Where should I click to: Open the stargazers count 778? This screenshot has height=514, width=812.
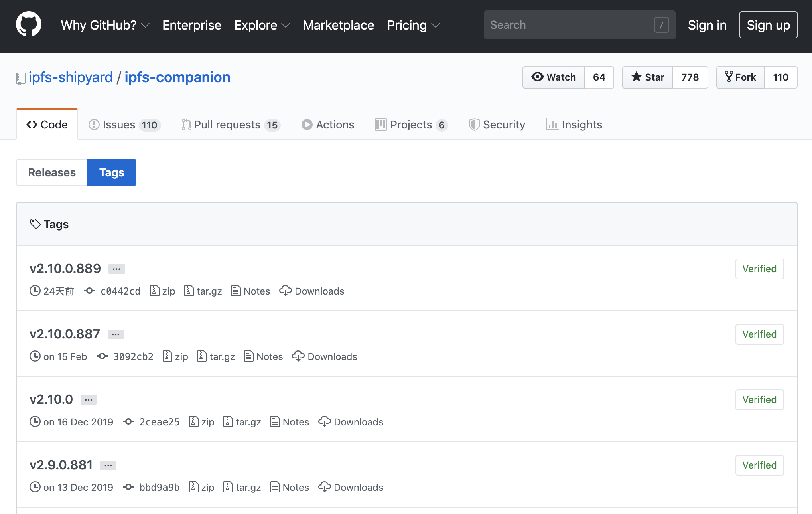tap(690, 77)
